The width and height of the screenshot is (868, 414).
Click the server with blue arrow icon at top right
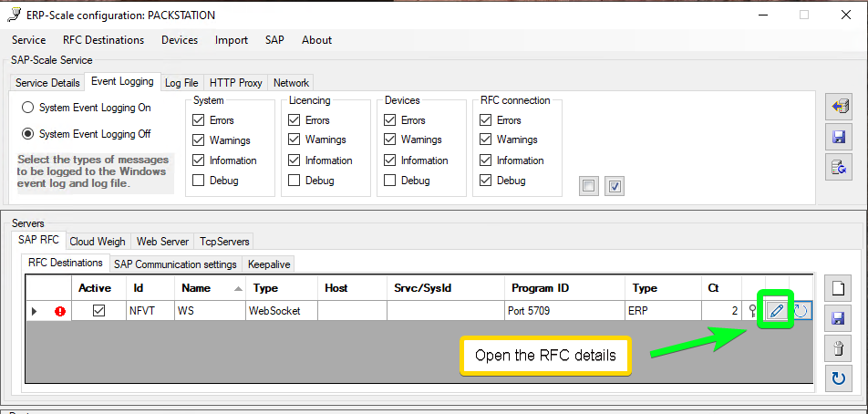838,107
